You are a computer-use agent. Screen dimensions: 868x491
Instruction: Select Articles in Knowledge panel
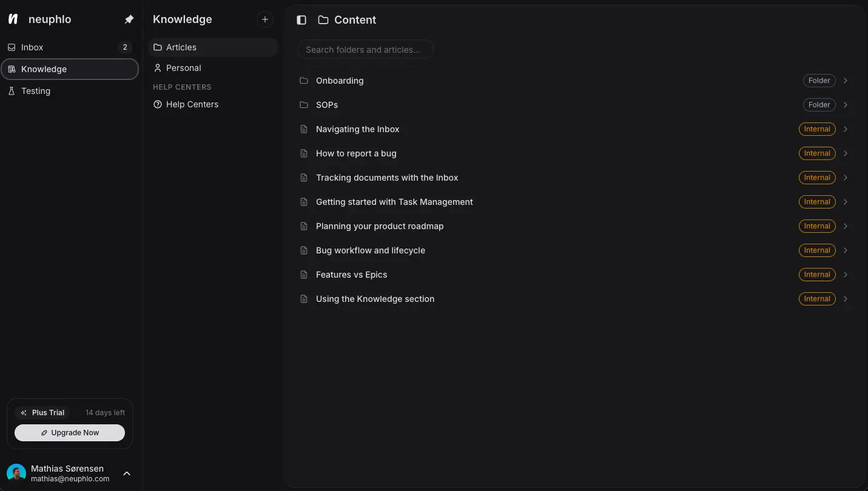pos(181,47)
